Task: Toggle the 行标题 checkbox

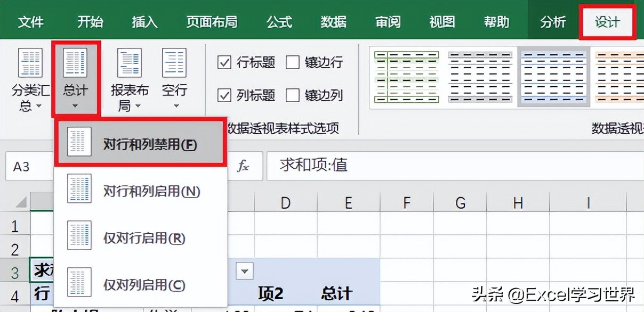Action: tap(224, 63)
